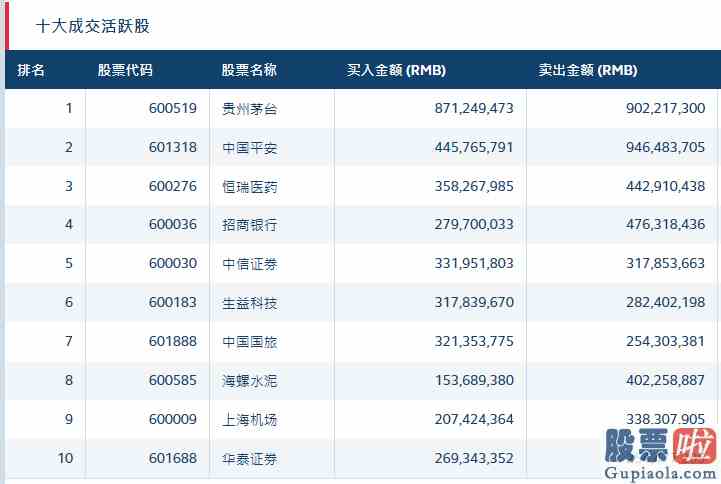Click the 买入金额 (RMB) column header
721x484 pixels.
(x=396, y=70)
